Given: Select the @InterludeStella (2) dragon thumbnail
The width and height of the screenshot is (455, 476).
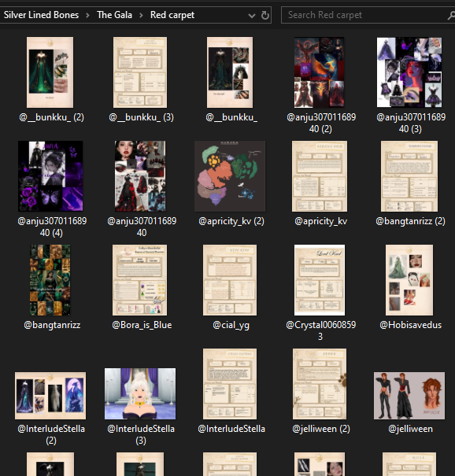Looking at the screenshot, I should click(50, 396).
